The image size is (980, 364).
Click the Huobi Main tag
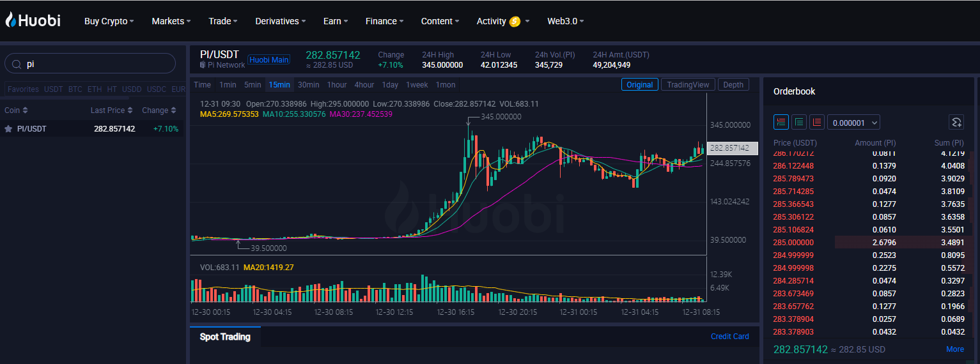(x=269, y=60)
